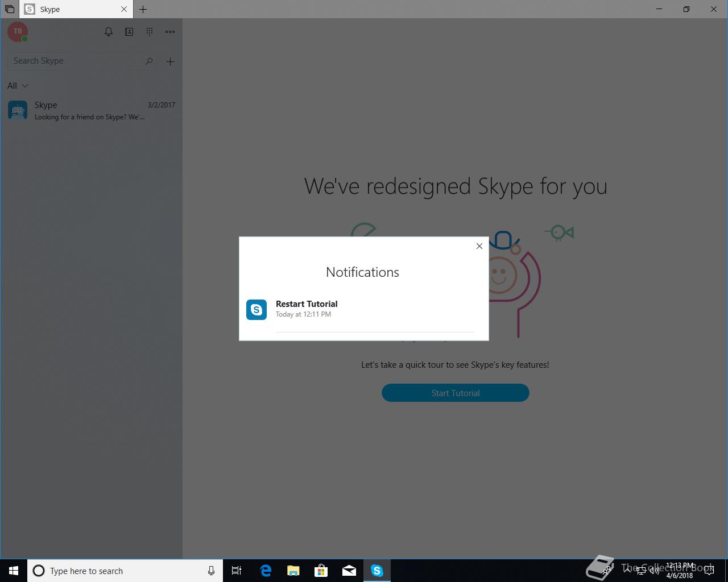Click 'Today at 12:11 PM' timestamp
The width and height of the screenshot is (728, 582).
tap(303, 314)
